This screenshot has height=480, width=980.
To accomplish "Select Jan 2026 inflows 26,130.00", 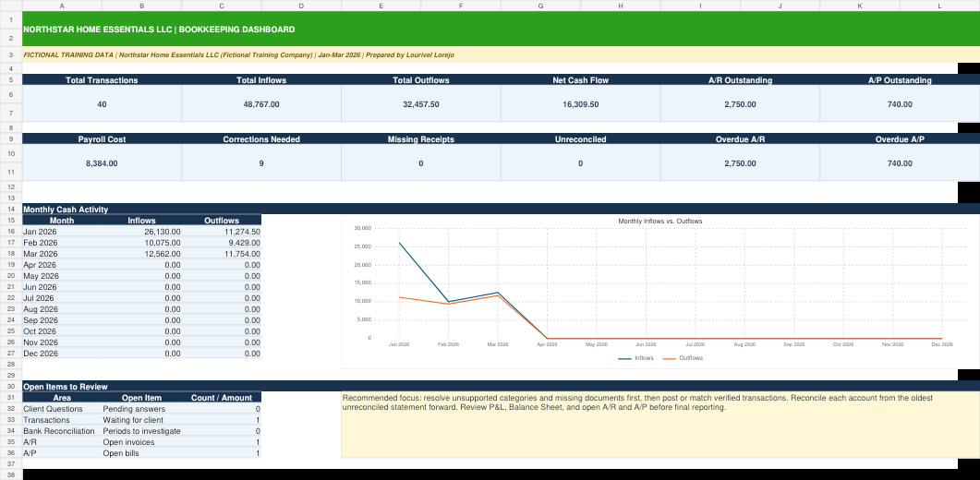I will point(142,232).
